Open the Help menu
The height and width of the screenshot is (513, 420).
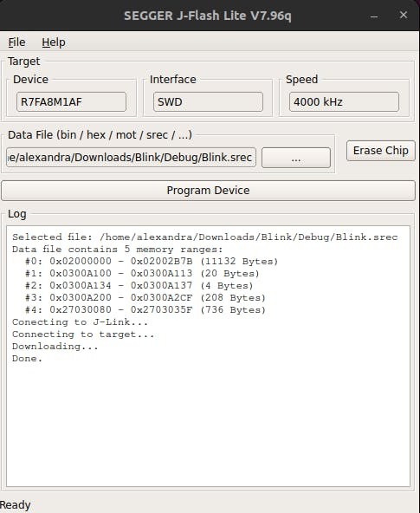click(54, 42)
